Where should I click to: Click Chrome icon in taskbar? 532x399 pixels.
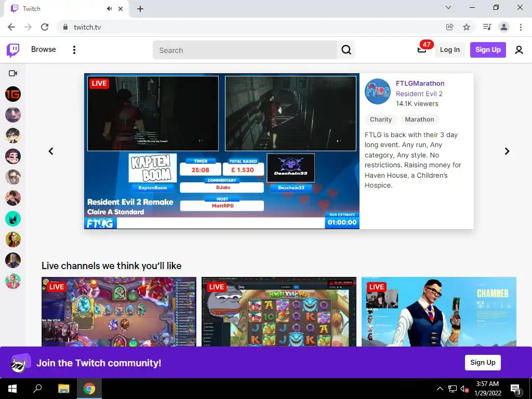(x=89, y=389)
